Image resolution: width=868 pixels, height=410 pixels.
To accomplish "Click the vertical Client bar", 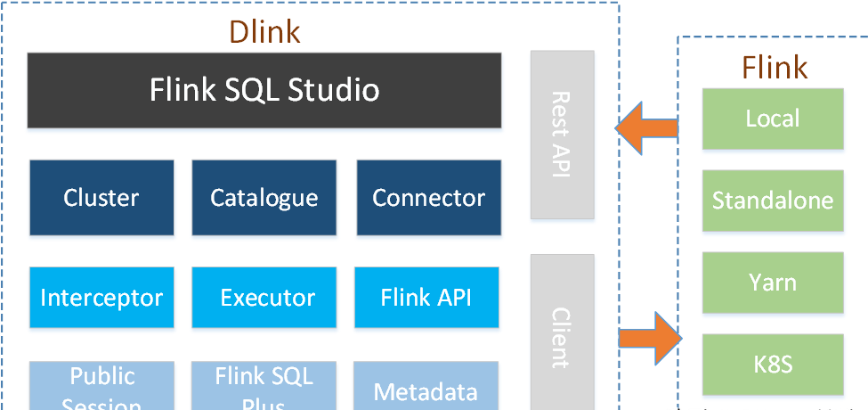I will (563, 332).
